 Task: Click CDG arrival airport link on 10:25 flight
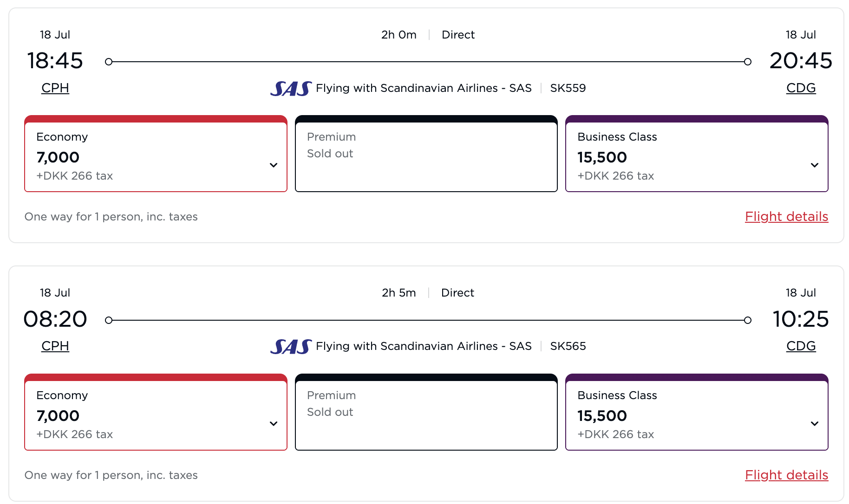pos(801,346)
